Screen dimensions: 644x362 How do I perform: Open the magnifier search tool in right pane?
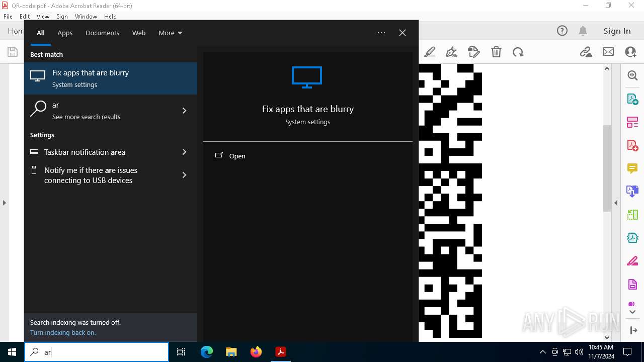click(x=632, y=75)
